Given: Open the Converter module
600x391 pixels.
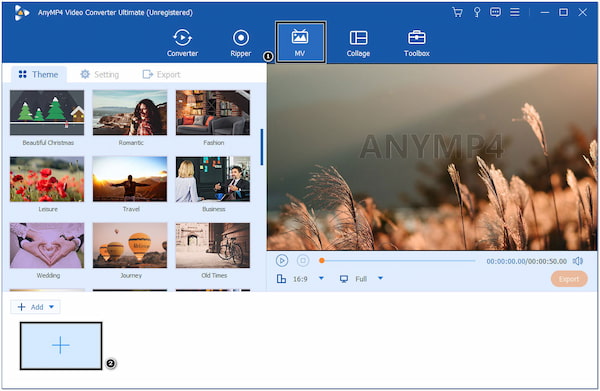Looking at the screenshot, I should pyautogui.click(x=182, y=43).
